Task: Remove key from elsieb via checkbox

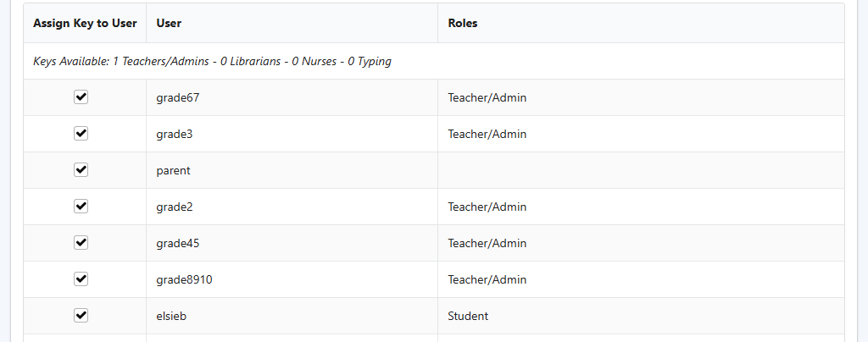Action: pyautogui.click(x=81, y=316)
